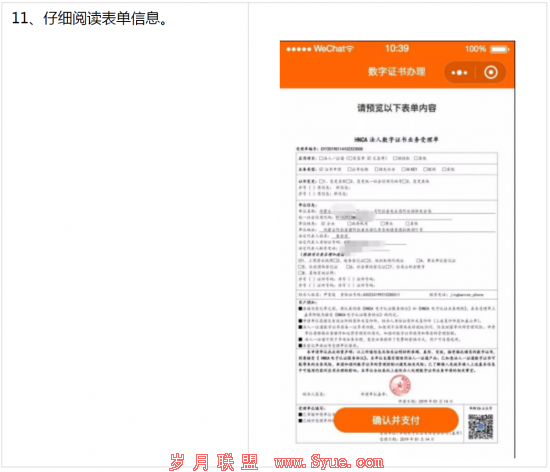Tap the HNCA form title line
Image resolution: width=550 pixels, height=472 pixels.
pos(396,140)
